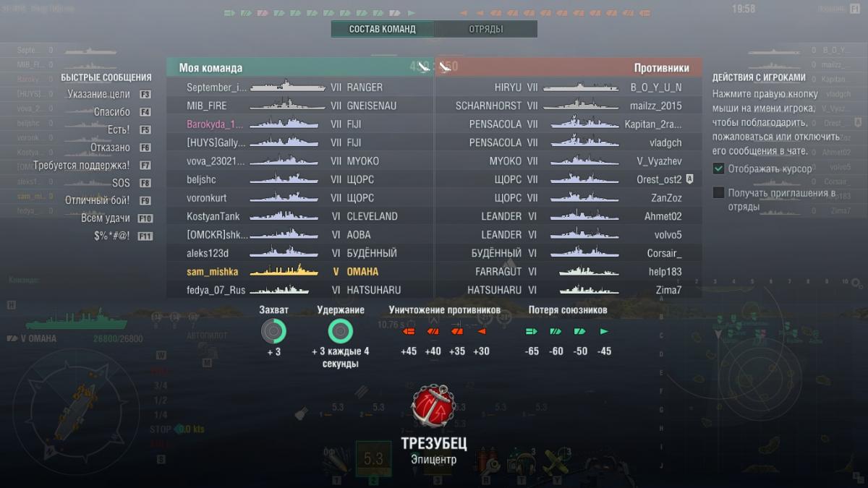
Task: Send the SOS quick message
Action: (121, 183)
